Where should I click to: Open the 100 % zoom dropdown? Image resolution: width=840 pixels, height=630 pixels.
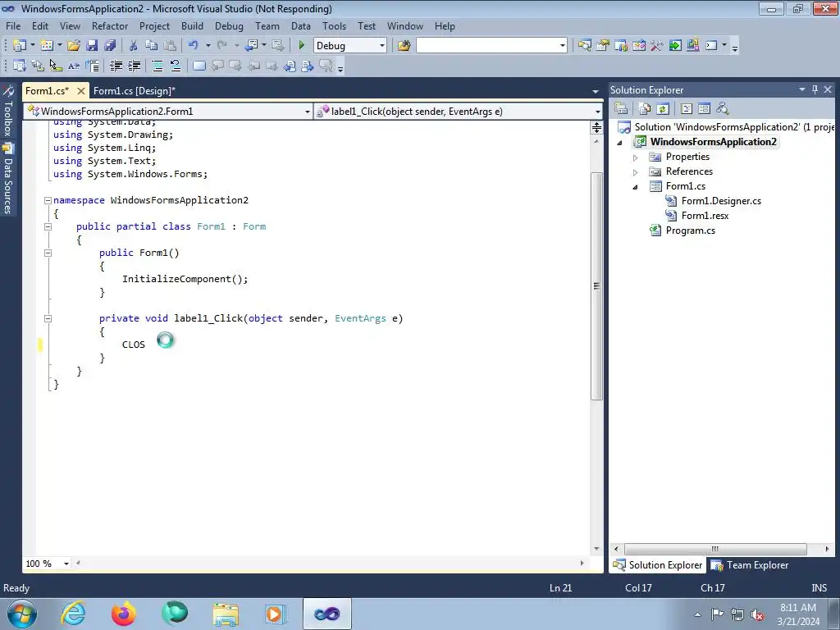pyautogui.click(x=66, y=564)
